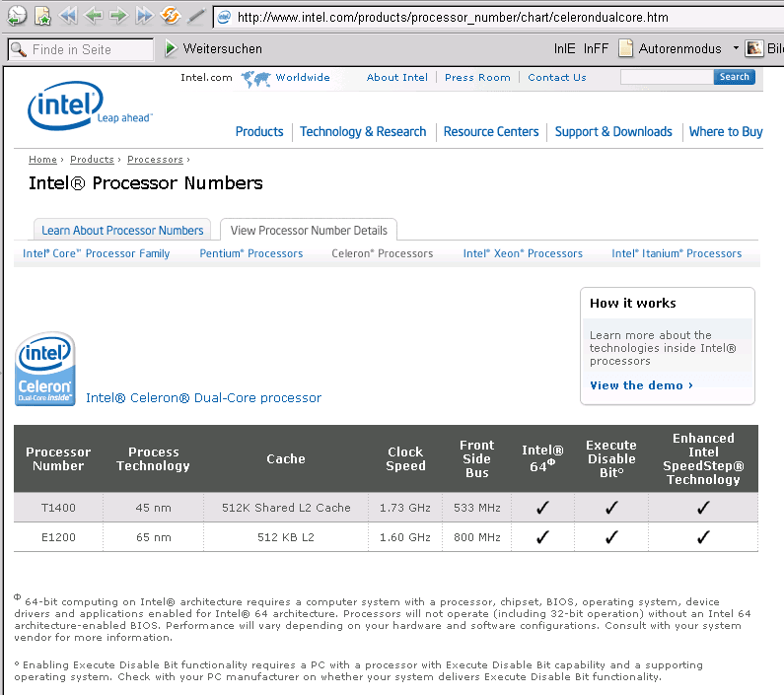This screenshot has height=695, width=784.
Task: Open Intel Itanium Processors sub-tab
Action: click(x=677, y=253)
